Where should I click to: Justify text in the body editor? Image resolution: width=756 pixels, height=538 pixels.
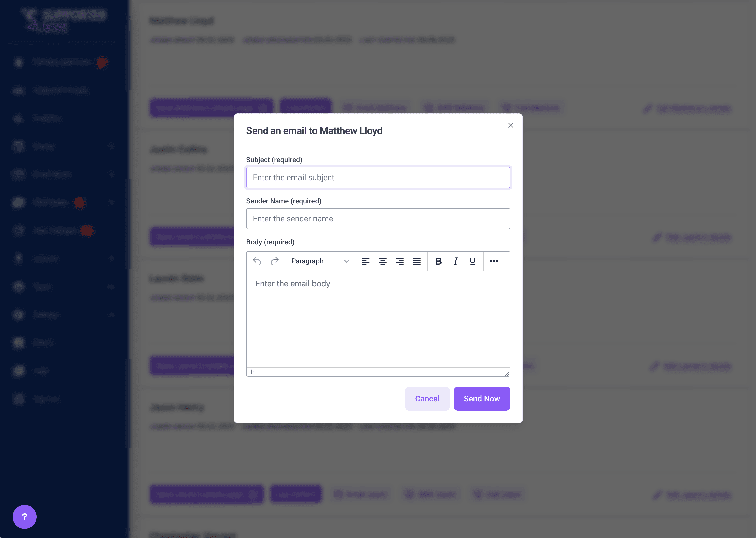[x=417, y=261]
